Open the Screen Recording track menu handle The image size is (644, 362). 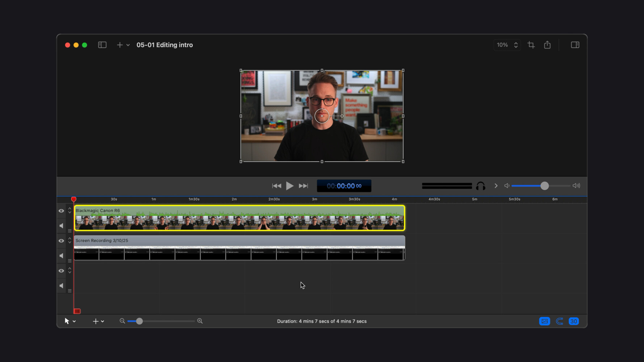(x=70, y=261)
